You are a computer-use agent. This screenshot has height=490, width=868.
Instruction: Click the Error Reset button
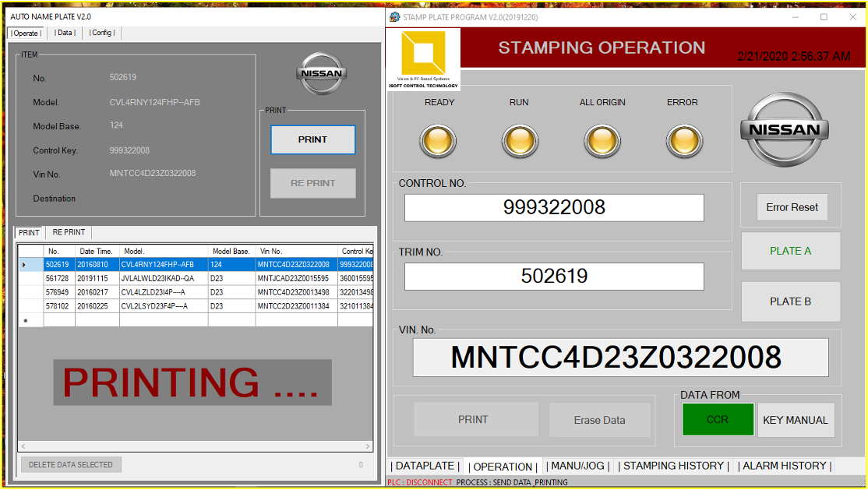pyautogui.click(x=792, y=207)
